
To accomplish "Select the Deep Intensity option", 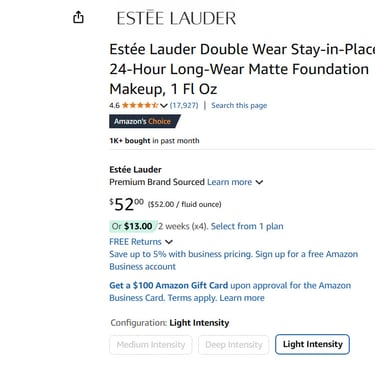I will (234, 345).
